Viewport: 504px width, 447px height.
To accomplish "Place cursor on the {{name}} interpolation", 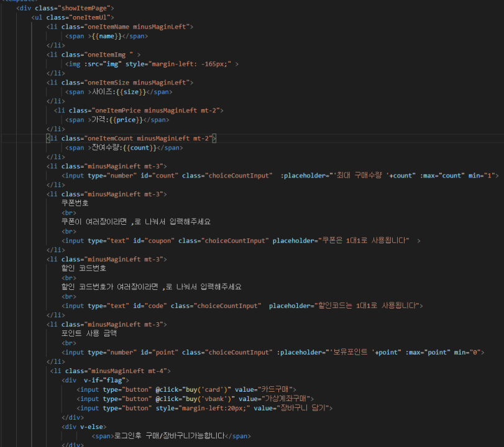I will pyautogui.click(x=107, y=36).
